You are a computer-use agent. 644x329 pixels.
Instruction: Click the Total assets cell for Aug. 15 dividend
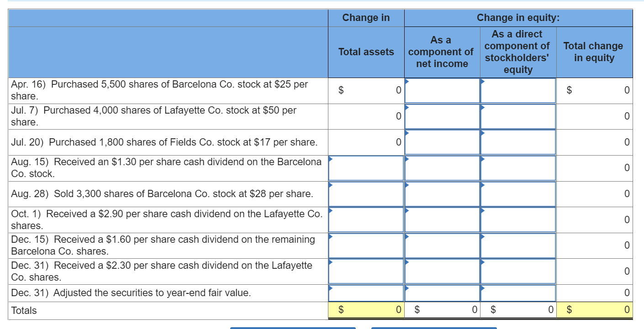pos(365,168)
